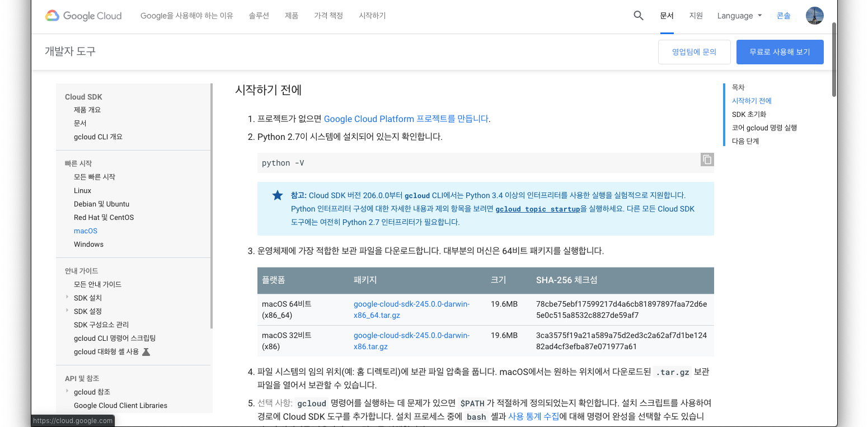868x427 pixels.
Task: Click the page vertical scrollbar
Action: coord(834,60)
